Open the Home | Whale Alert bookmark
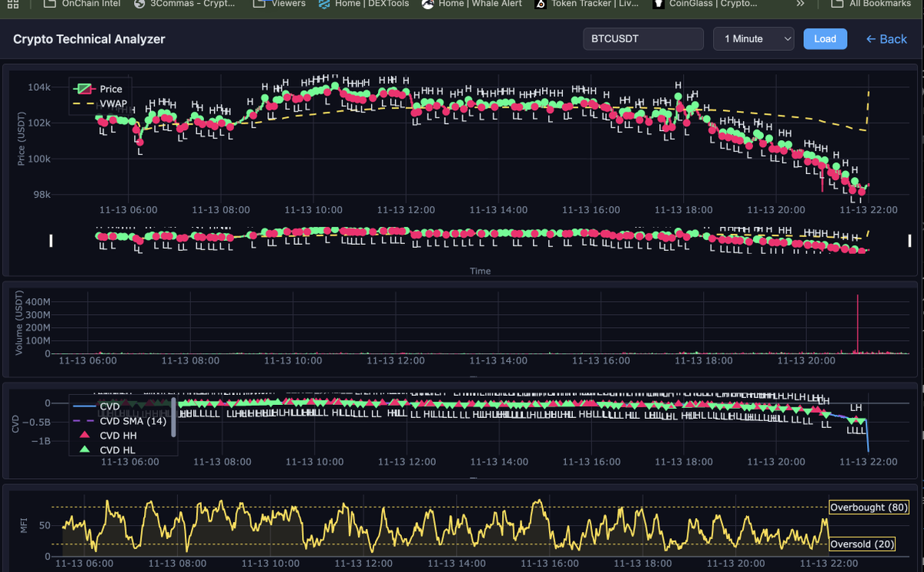Image resolution: width=924 pixels, height=572 pixels. click(471, 4)
